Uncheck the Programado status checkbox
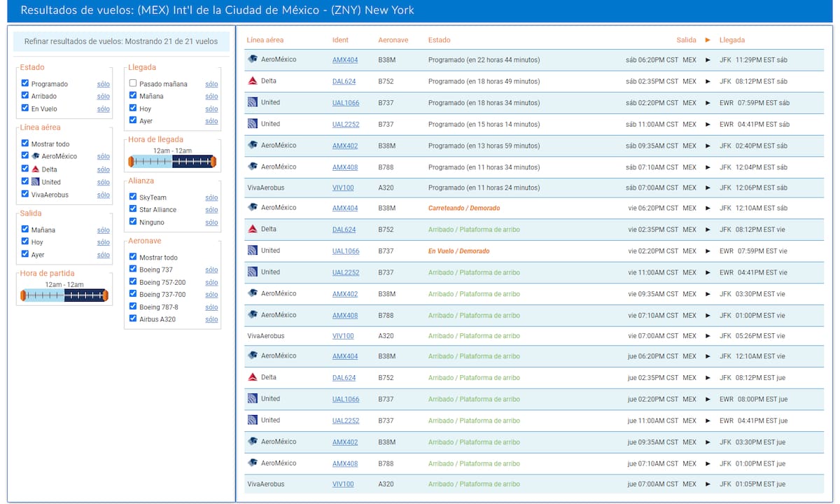The width and height of the screenshot is (840, 504). tap(25, 83)
